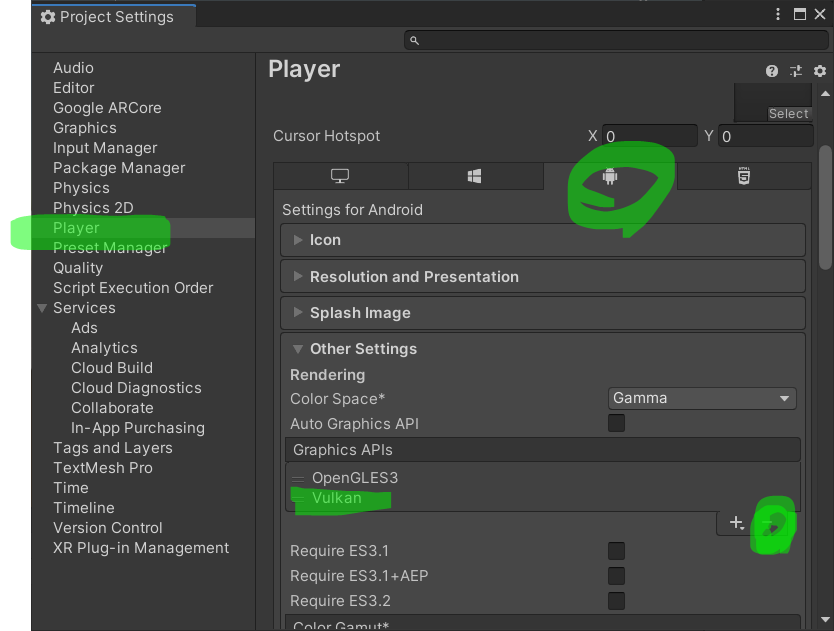Viewport: 834px width, 631px height.
Task: Open the Color Space Gamma dropdown
Action: (x=702, y=398)
